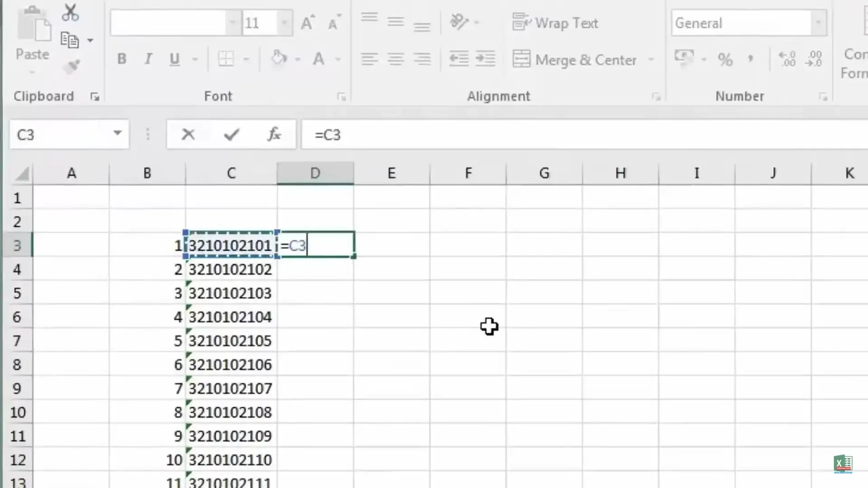Screen dimensions: 868x488
Task: Open Number format dialog launcher
Action: click(x=823, y=97)
